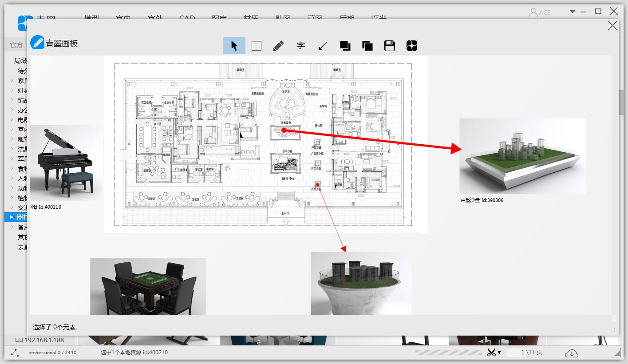Click the scissors icon in status bar
Image resolution: width=628 pixels, height=364 pixels.
(491, 352)
